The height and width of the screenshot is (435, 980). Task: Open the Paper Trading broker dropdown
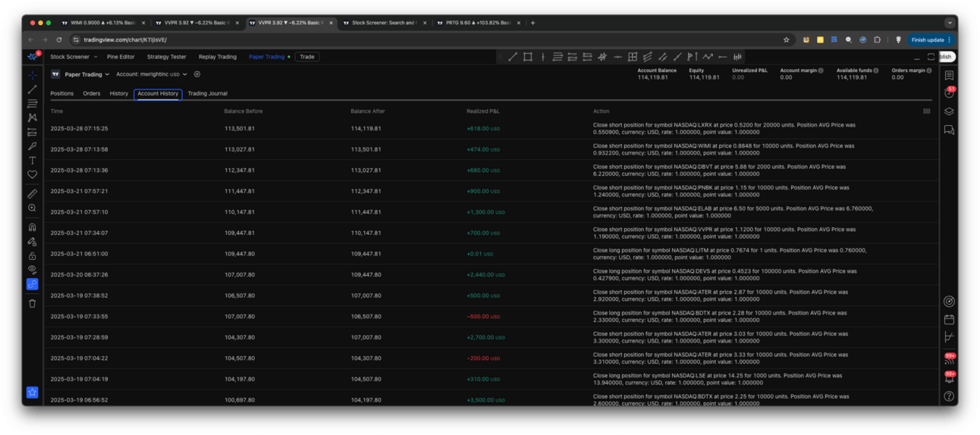pos(86,74)
